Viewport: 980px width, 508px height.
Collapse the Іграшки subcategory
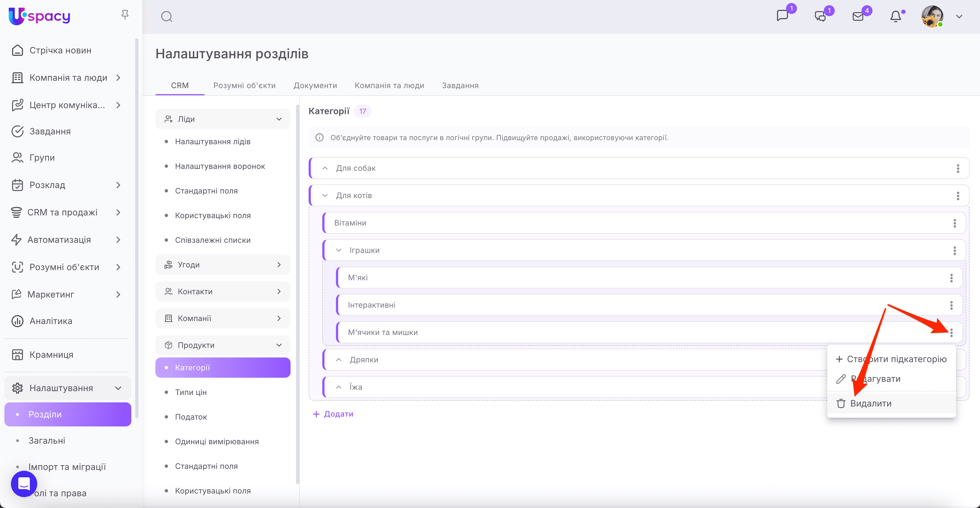(x=339, y=250)
